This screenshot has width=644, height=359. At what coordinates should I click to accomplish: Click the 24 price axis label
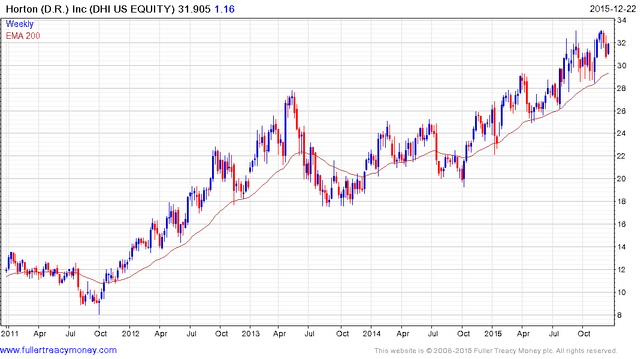(x=622, y=133)
